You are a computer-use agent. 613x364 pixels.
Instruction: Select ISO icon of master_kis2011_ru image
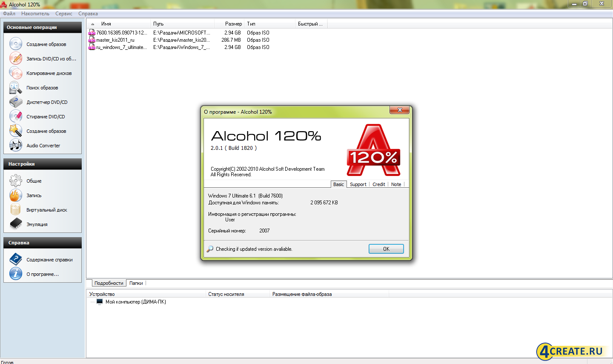[x=92, y=40]
